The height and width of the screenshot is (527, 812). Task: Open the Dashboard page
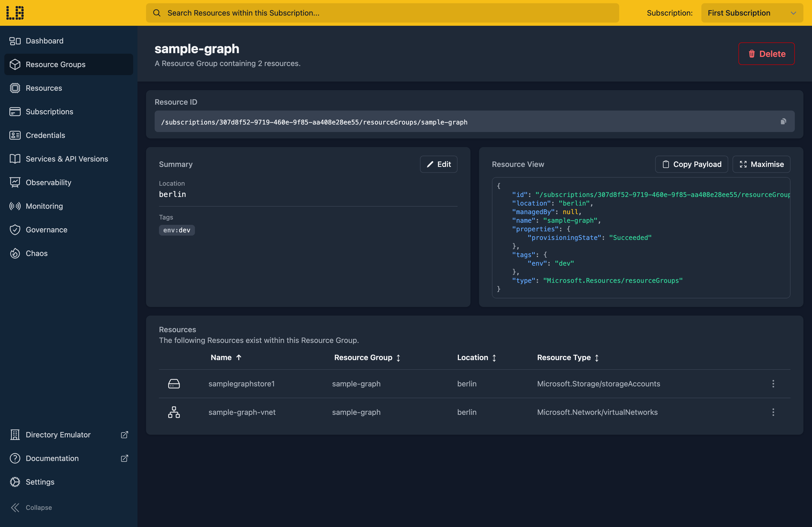click(x=68, y=41)
